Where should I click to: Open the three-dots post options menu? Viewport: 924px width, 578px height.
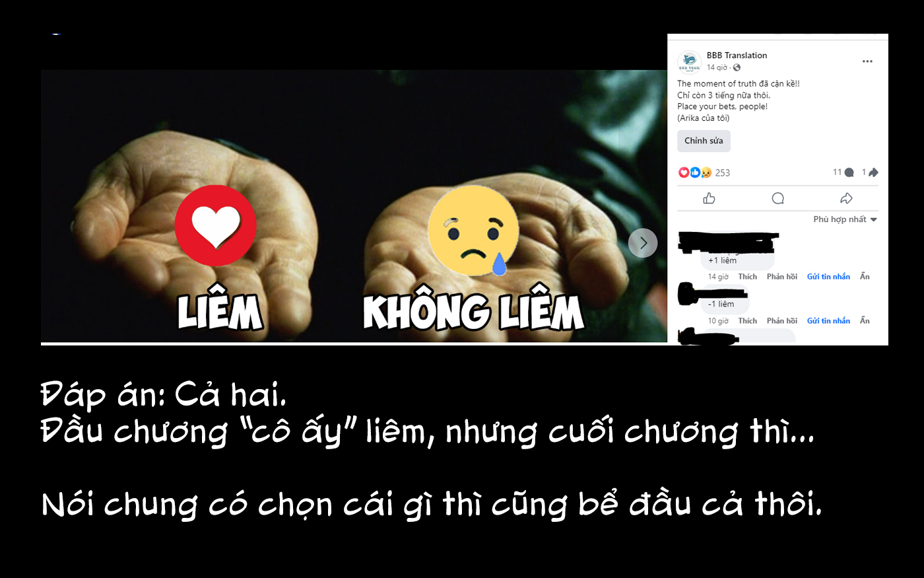pyautogui.click(x=867, y=61)
